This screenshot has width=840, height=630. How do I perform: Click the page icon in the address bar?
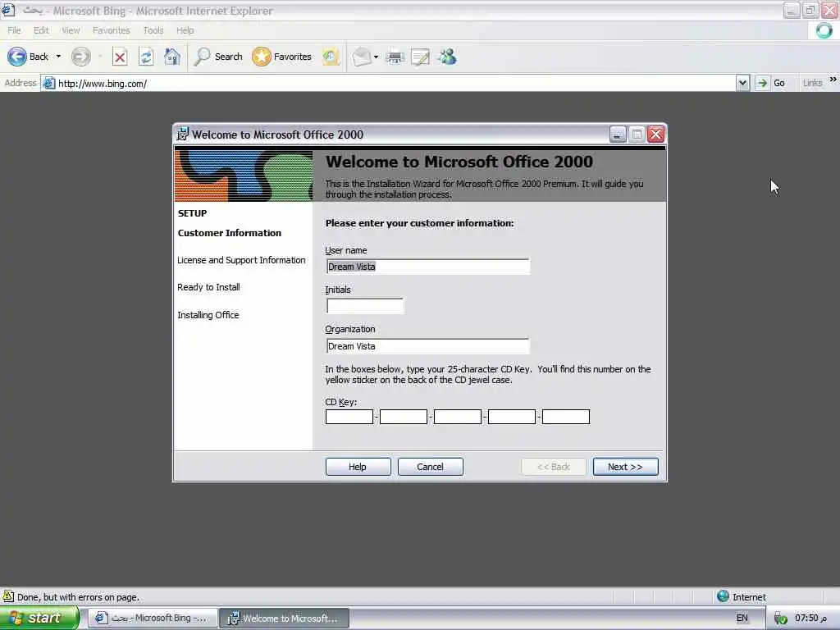[x=48, y=83]
